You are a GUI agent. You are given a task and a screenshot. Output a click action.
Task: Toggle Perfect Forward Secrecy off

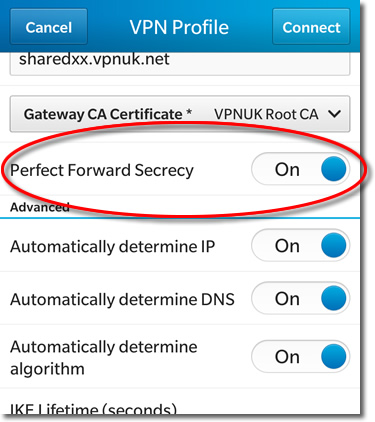301,169
